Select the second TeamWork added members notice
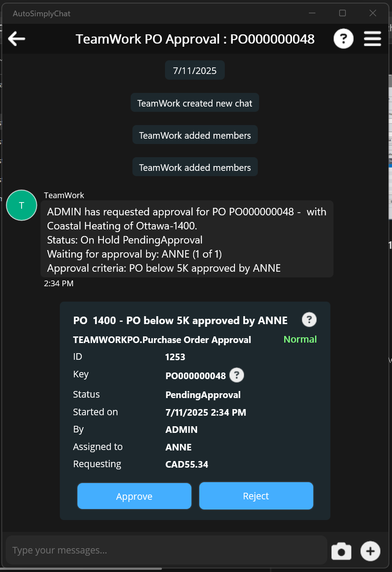This screenshot has width=392, height=572. tap(195, 167)
